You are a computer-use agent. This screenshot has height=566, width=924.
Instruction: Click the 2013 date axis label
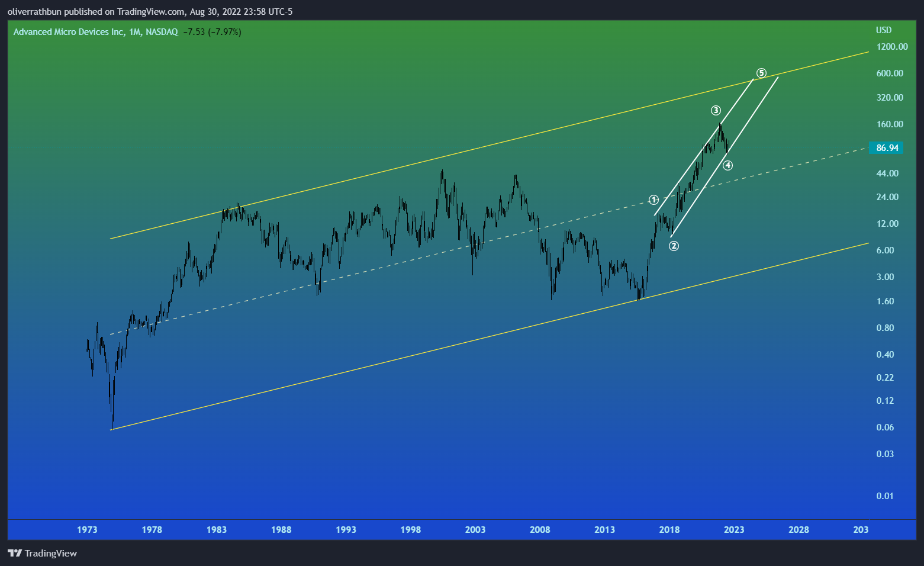(x=604, y=530)
